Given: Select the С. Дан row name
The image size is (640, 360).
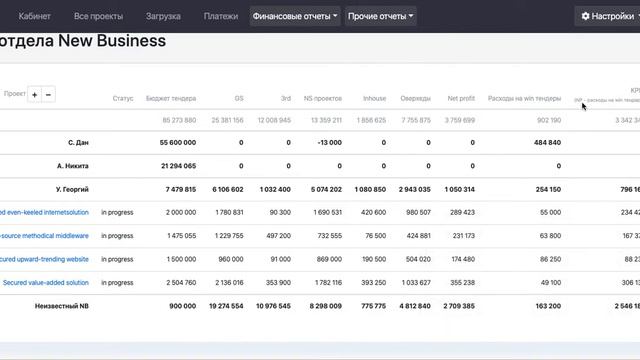Looking at the screenshot, I should [x=78, y=142].
